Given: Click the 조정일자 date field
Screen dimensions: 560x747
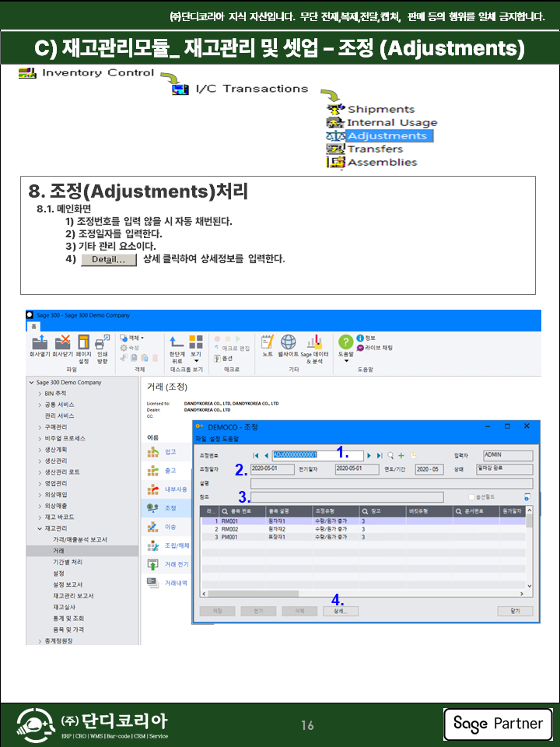Looking at the screenshot, I should click(272, 469).
